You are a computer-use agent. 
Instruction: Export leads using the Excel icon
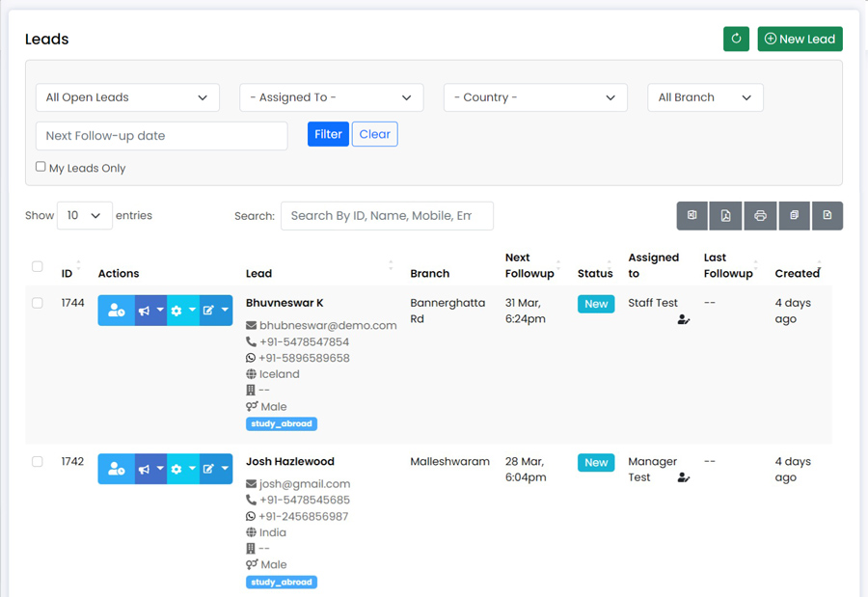692,215
